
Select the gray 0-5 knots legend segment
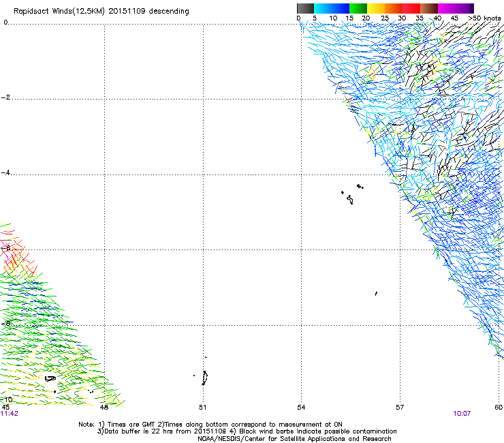pyautogui.click(x=305, y=8)
